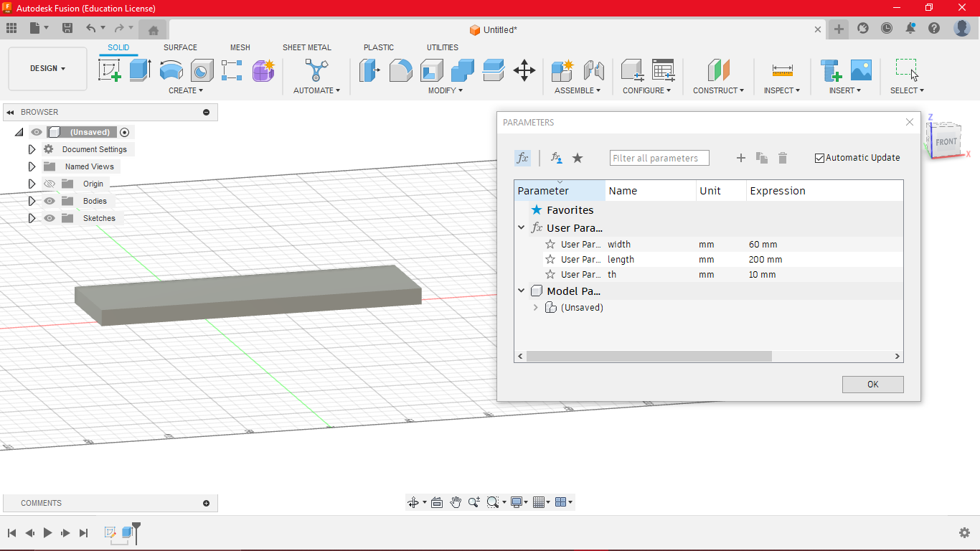The width and height of the screenshot is (980, 551).
Task: Select the Move/Copy tool
Action: [x=524, y=70]
